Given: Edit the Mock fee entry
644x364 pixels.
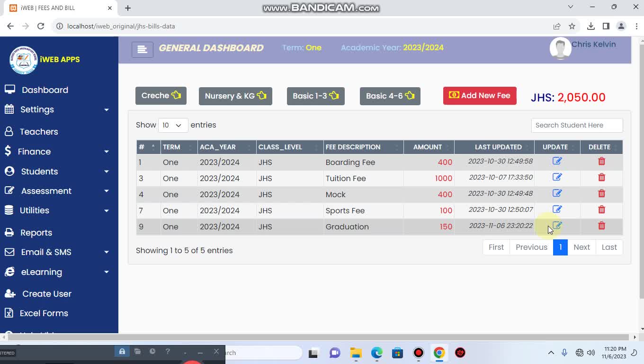Looking at the screenshot, I should click(557, 193).
